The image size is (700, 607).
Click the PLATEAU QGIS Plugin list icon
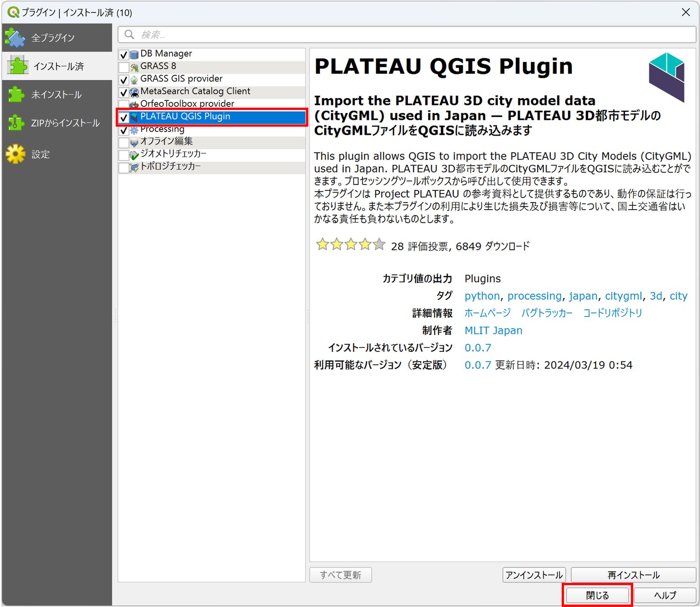coord(134,117)
